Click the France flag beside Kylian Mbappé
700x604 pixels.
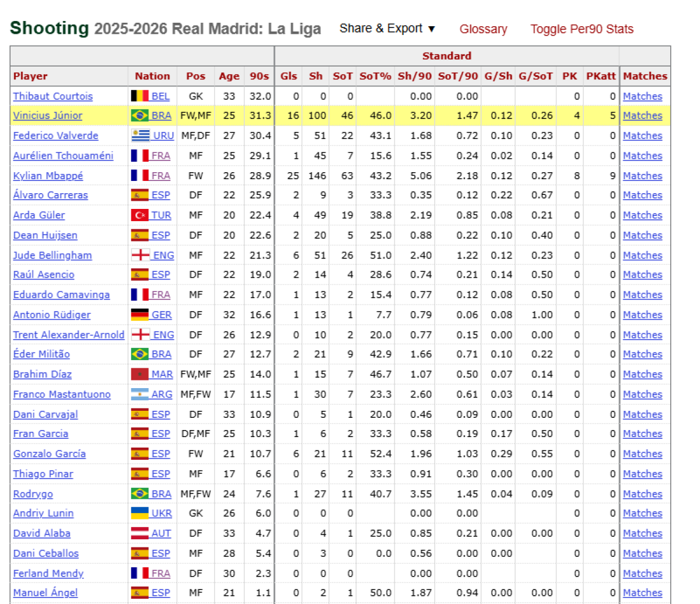pyautogui.click(x=140, y=176)
